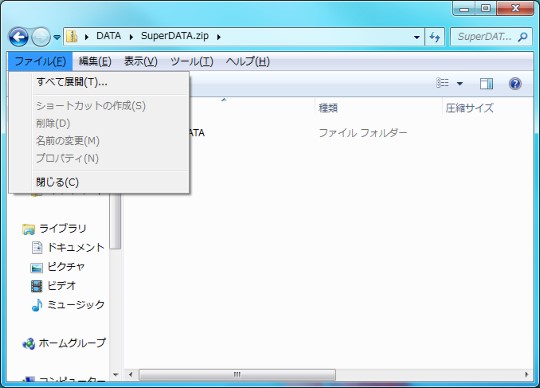This screenshot has height=388, width=540.
Task: Click the navigation pane vertical scrollbar thumb
Action: (115, 221)
